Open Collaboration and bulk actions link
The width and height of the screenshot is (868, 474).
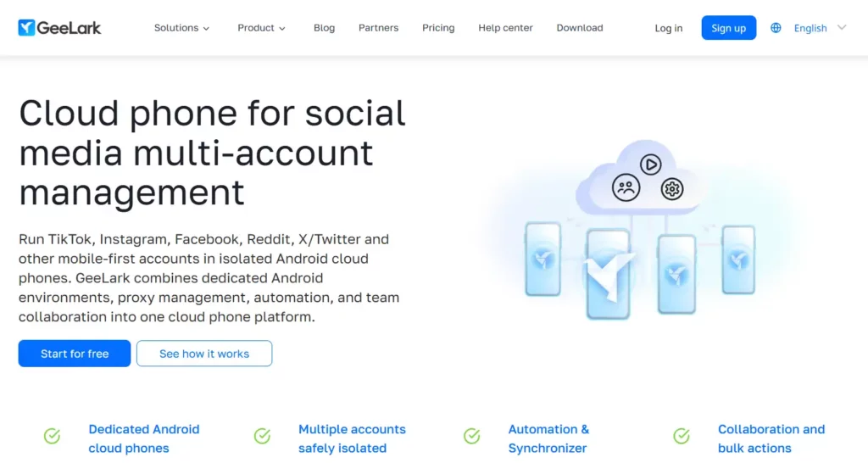771,438
